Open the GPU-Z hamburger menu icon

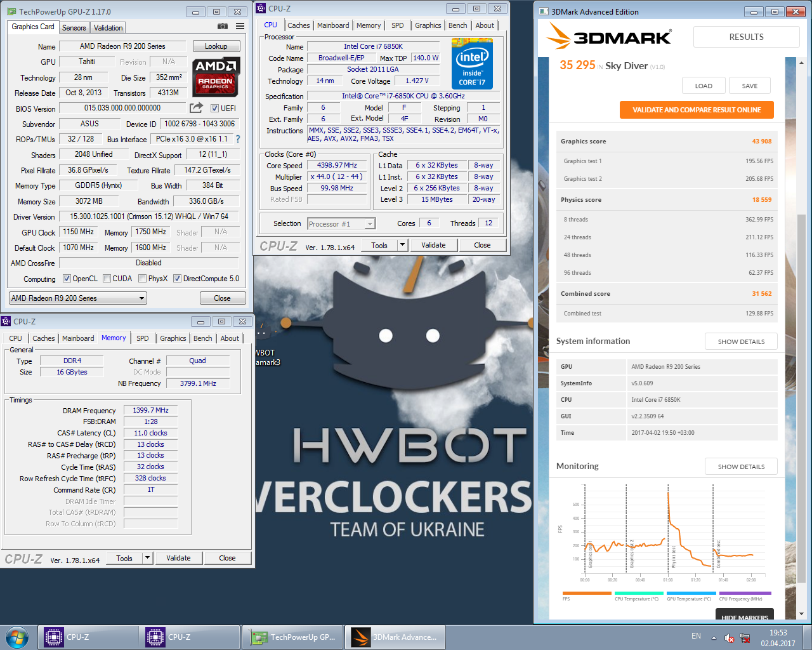pyautogui.click(x=240, y=27)
